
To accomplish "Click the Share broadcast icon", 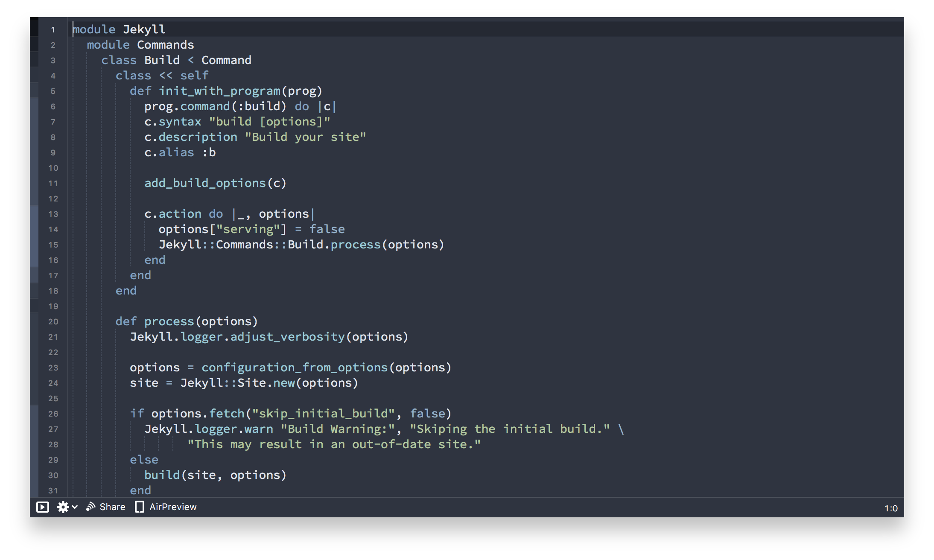I will tap(90, 507).
